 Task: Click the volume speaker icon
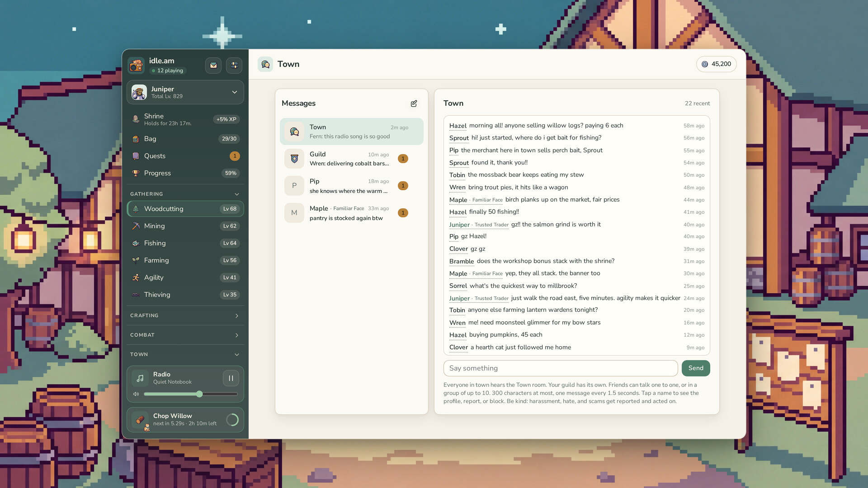click(x=136, y=394)
